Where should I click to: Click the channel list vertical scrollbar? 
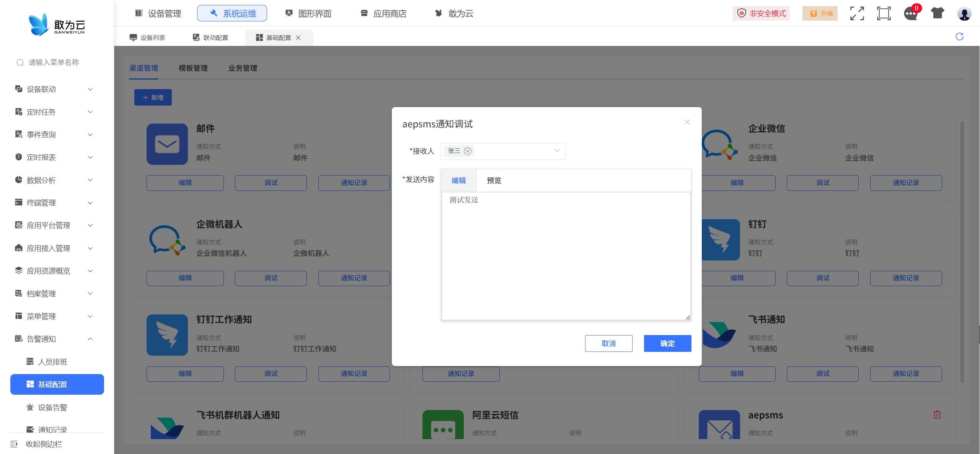[962, 252]
